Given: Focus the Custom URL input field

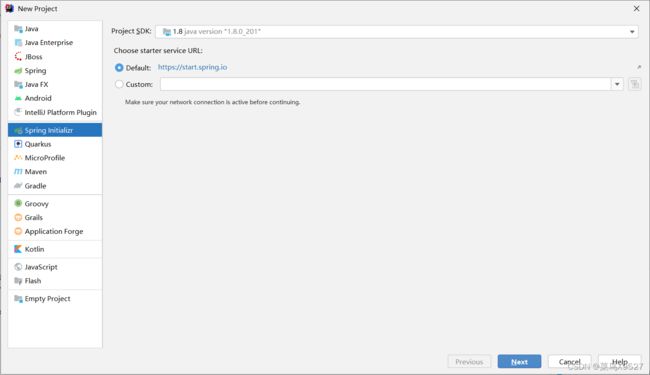Looking at the screenshot, I should pyautogui.click(x=385, y=84).
